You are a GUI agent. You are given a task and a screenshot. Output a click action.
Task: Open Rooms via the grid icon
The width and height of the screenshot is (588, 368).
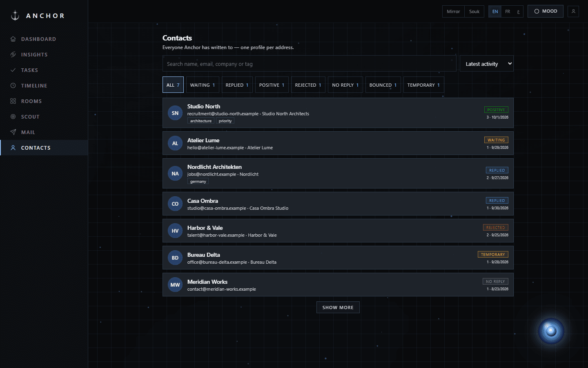tap(13, 101)
